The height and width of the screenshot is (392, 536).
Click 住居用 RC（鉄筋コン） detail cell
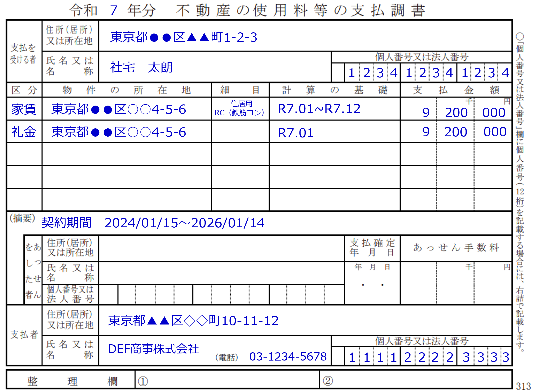(240, 109)
